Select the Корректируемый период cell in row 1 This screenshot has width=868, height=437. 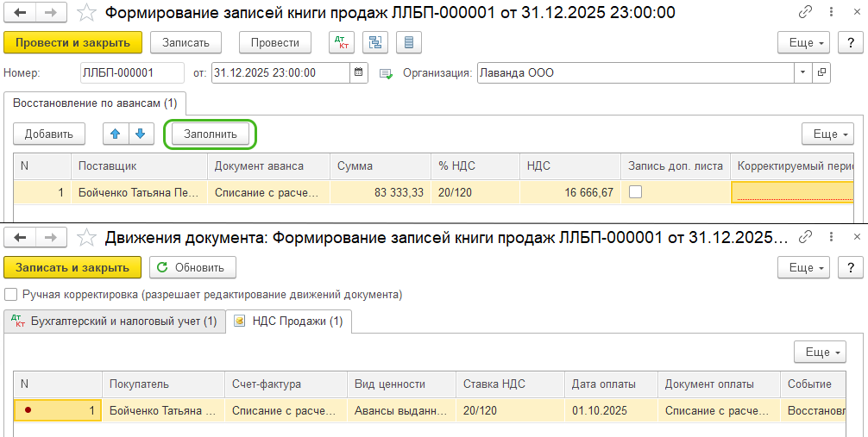pos(792,192)
